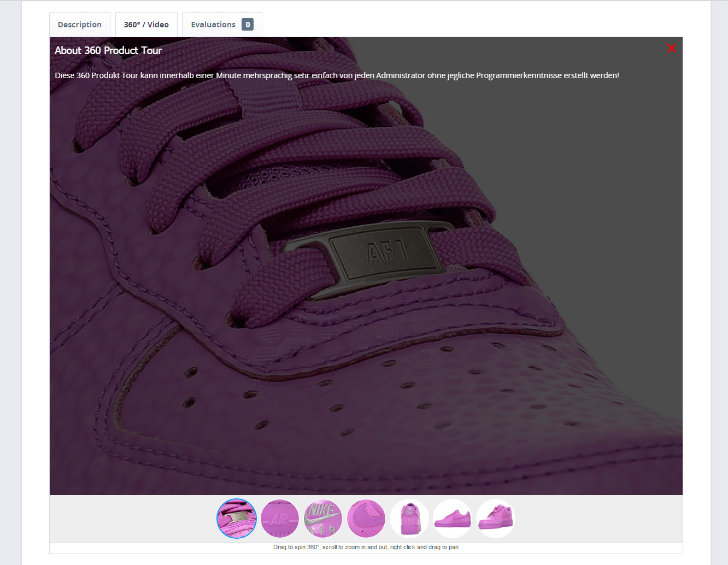Select the shoe angled view thumbnail
This screenshot has height=565, width=728.
point(496,519)
